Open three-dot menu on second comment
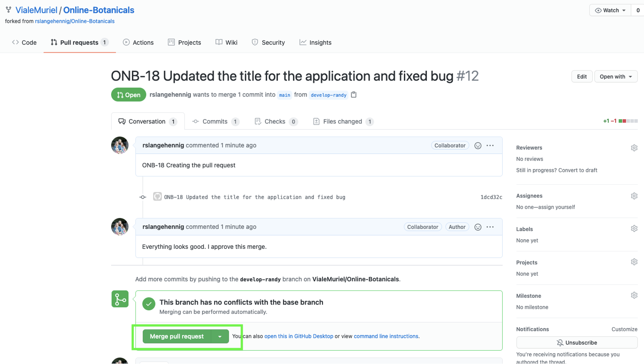The width and height of the screenshot is (644, 364). [490, 227]
